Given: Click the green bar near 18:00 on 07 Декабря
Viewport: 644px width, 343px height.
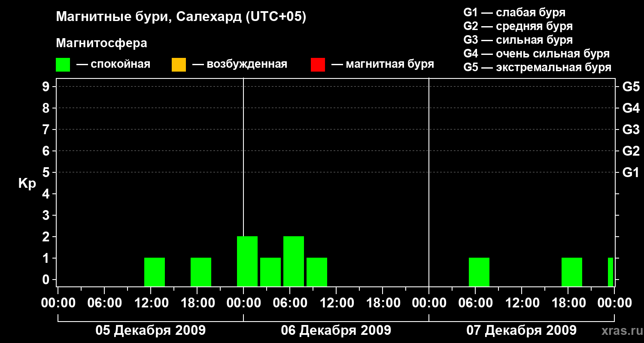Looking at the screenshot, I should click(572, 272).
